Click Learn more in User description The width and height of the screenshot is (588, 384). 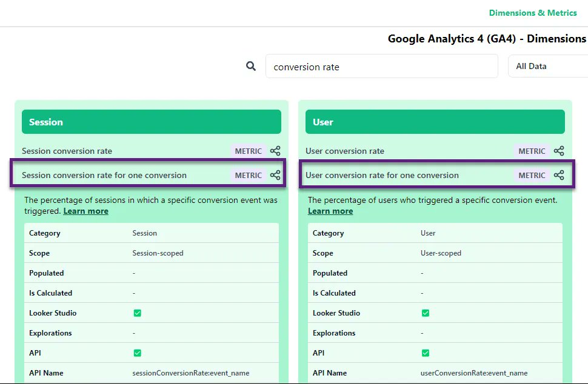pyautogui.click(x=330, y=211)
